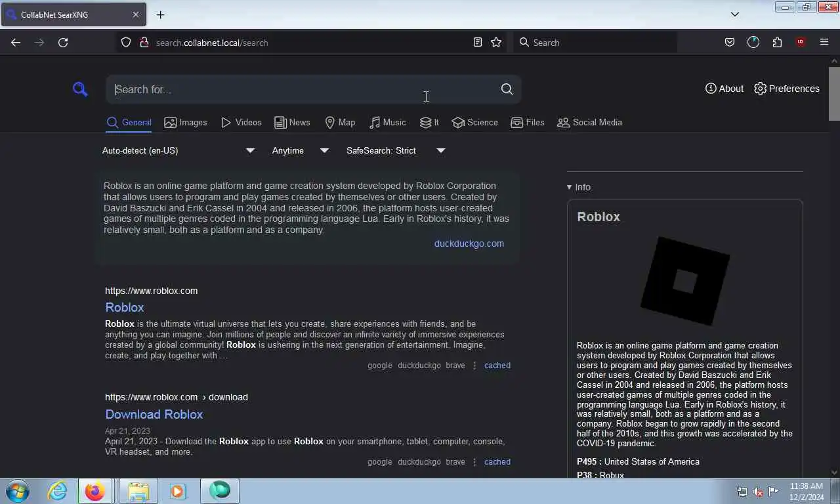Launch Internet Explorer from taskbar
This screenshot has height=504, width=840.
pos(57,491)
